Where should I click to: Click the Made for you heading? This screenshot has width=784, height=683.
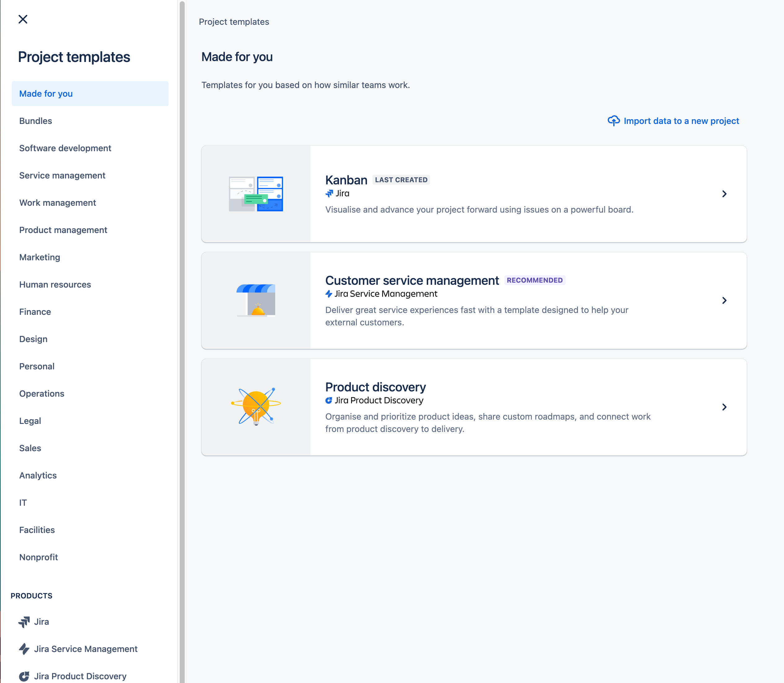point(237,57)
